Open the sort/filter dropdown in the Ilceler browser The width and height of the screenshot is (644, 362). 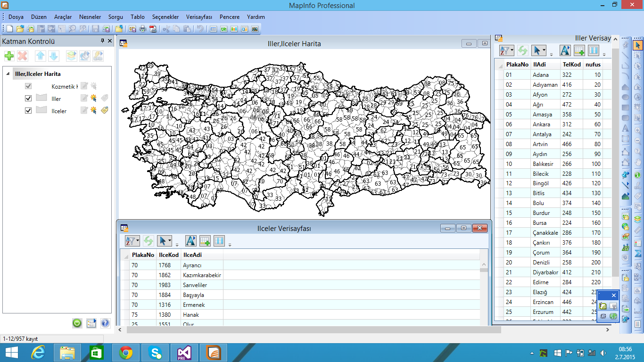[x=132, y=241]
